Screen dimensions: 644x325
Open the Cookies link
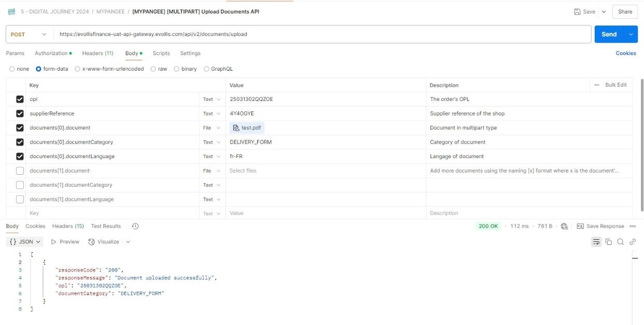click(x=626, y=53)
